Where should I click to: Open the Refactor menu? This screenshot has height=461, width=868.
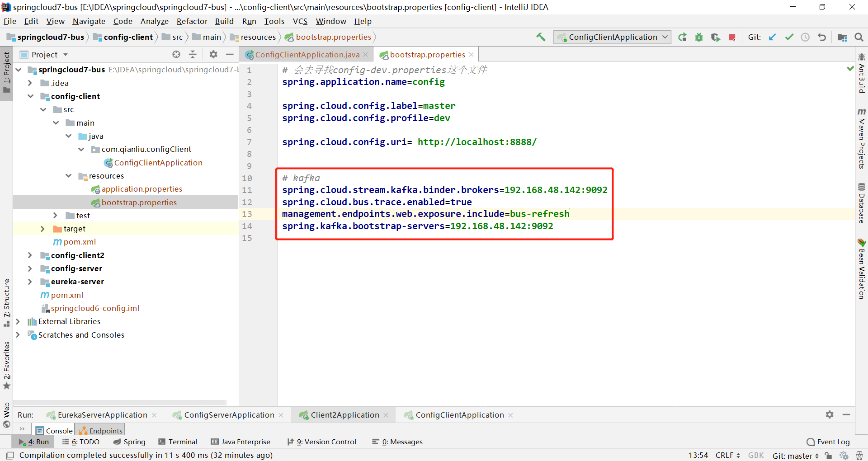coord(192,21)
